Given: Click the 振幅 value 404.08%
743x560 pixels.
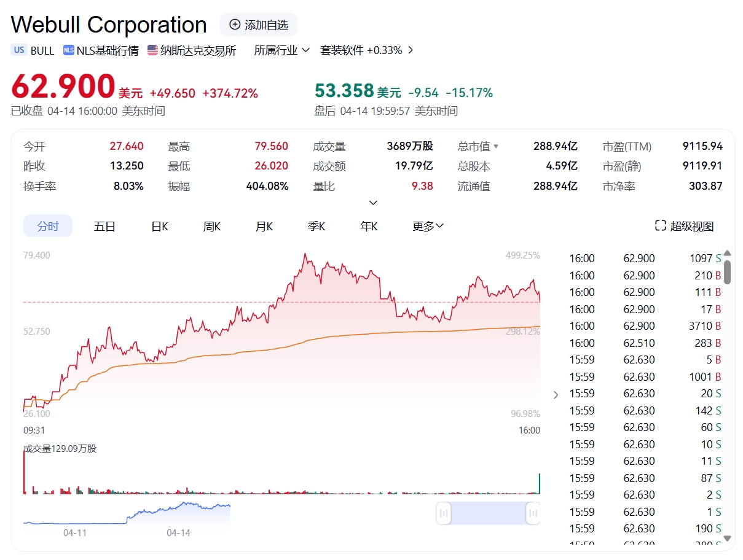Looking at the screenshot, I should tap(267, 185).
